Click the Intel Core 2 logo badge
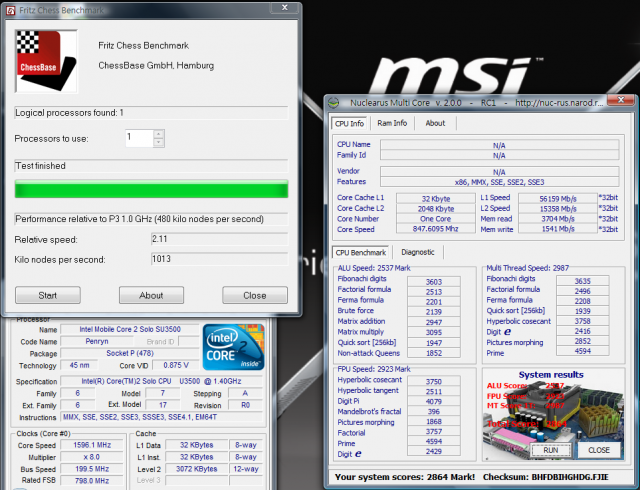This screenshot has width=640, height=490. tap(233, 347)
